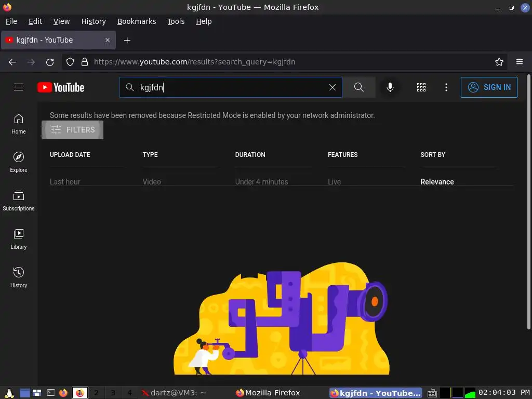Filter by Under 4 minutes duration

click(x=261, y=182)
